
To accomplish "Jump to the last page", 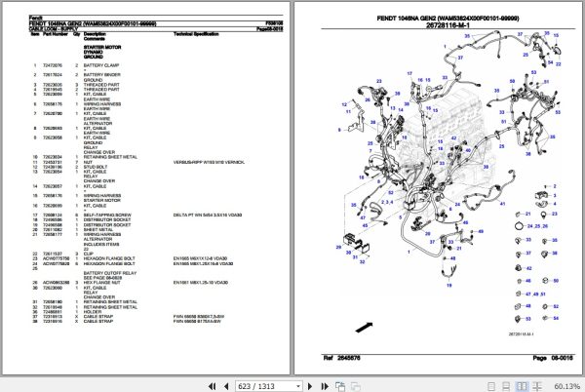I will (325, 386).
